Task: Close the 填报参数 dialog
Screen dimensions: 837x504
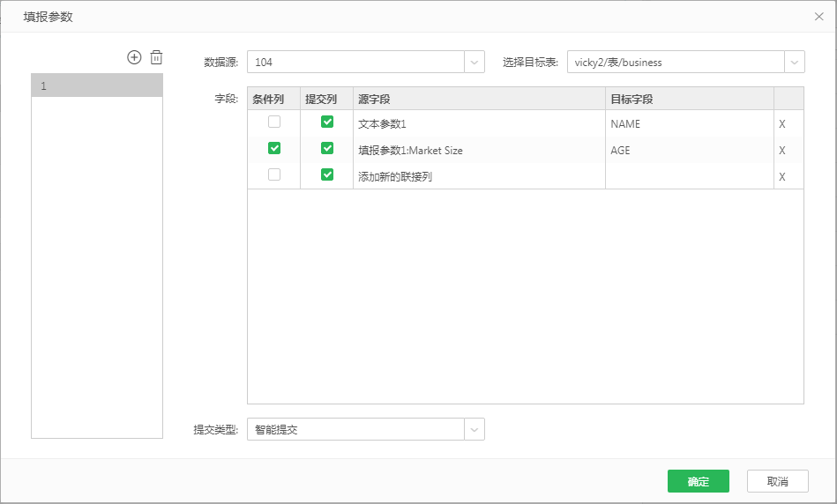Action: point(818,17)
